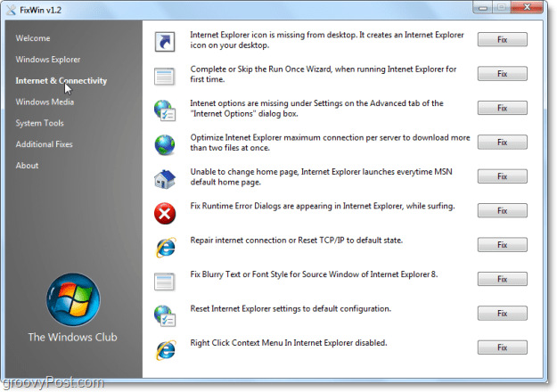Open the Welcome section
Image resolution: width=557 pixels, height=392 pixels.
(33, 38)
